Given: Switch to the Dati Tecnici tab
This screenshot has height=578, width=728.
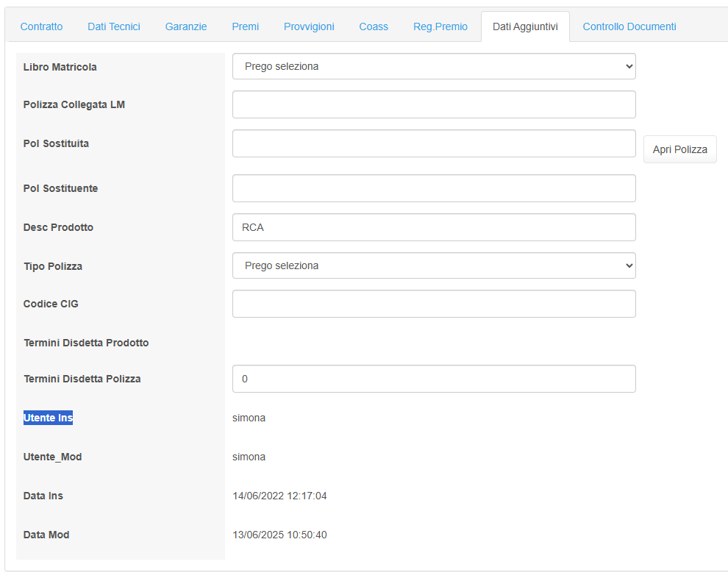Looking at the screenshot, I should click(x=114, y=27).
